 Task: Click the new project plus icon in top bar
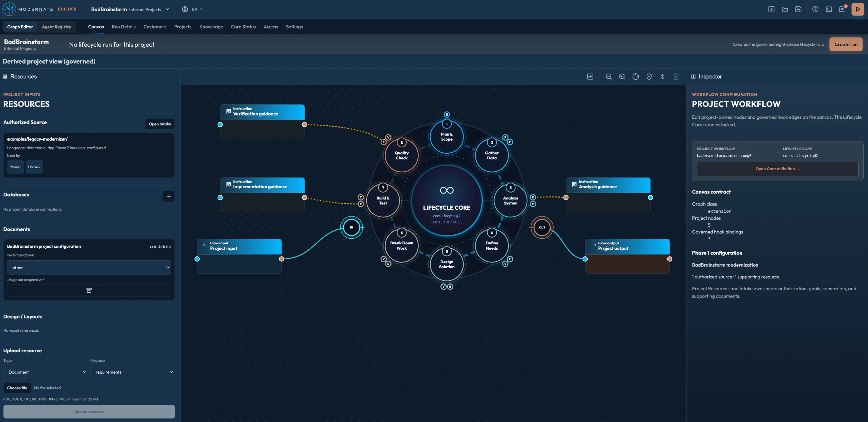pyautogui.click(x=771, y=9)
